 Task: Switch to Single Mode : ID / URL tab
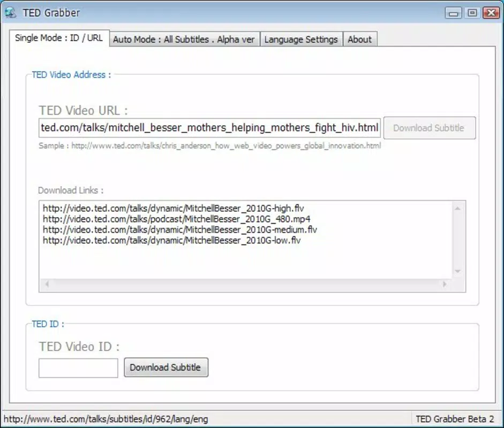(59, 38)
